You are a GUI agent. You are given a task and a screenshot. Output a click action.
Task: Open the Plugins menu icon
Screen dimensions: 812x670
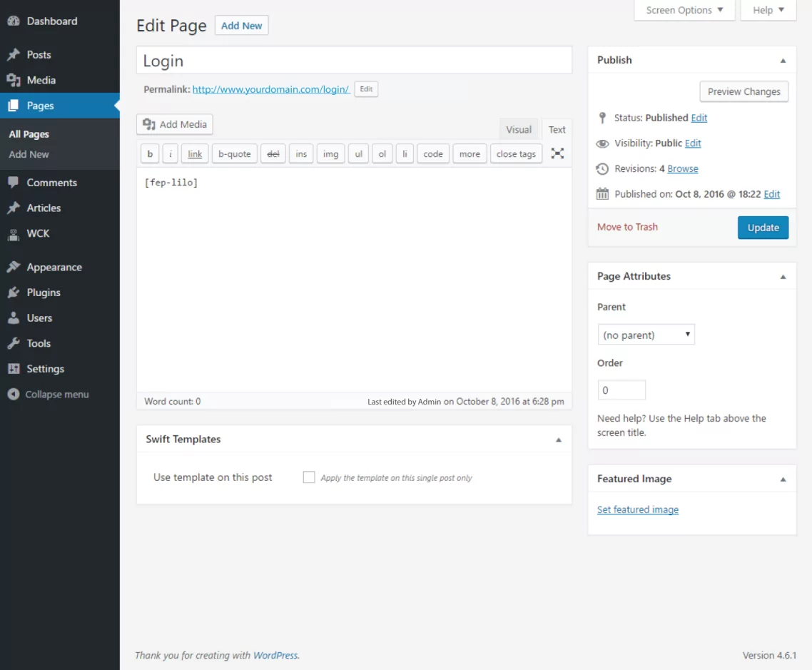(x=13, y=293)
